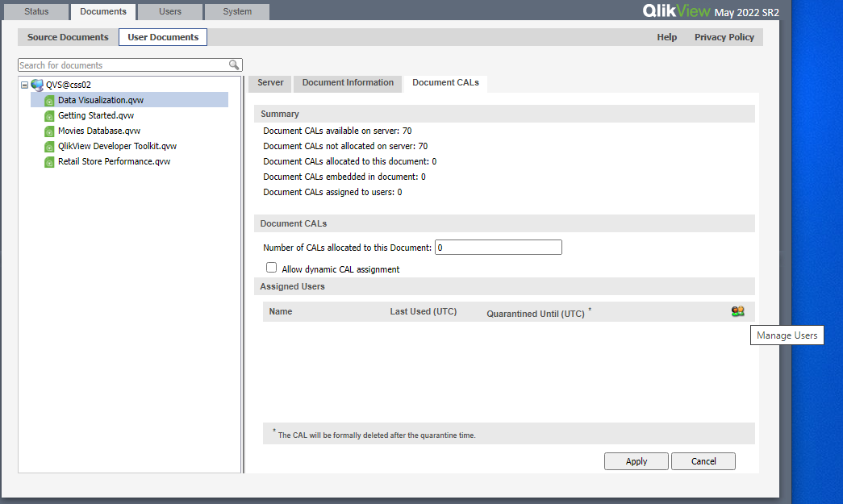Select Movies Database.qvw document
Screen dimensions: 843x504
[99, 131]
